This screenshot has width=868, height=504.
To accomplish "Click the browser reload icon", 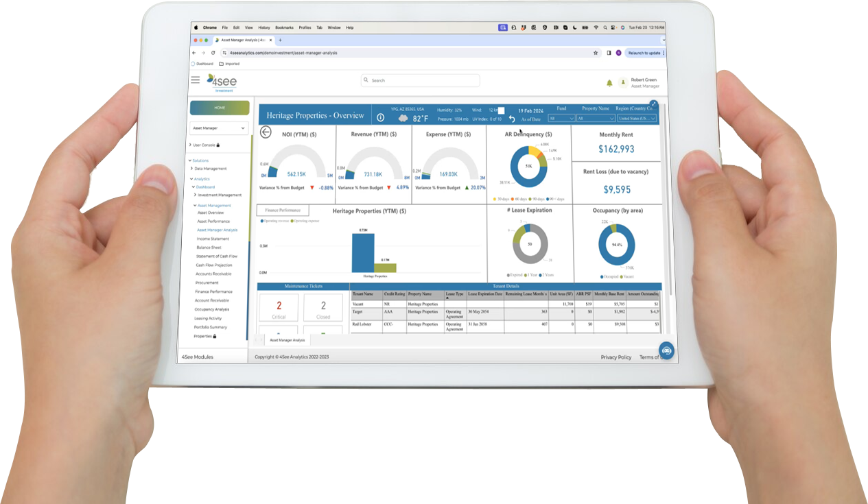I will click(213, 53).
